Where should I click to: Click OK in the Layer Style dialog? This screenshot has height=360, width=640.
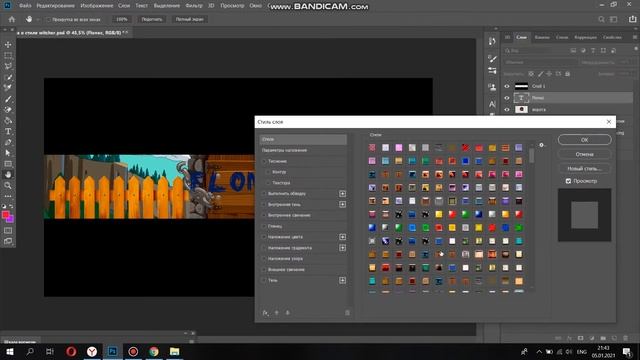(x=584, y=140)
